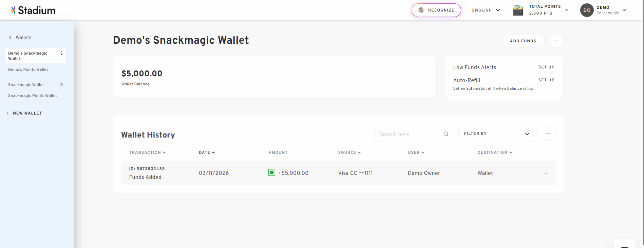Select Demo's Snackmagic Wallet in sidebar
Image resolution: width=644 pixels, height=248 pixels.
tap(35, 56)
